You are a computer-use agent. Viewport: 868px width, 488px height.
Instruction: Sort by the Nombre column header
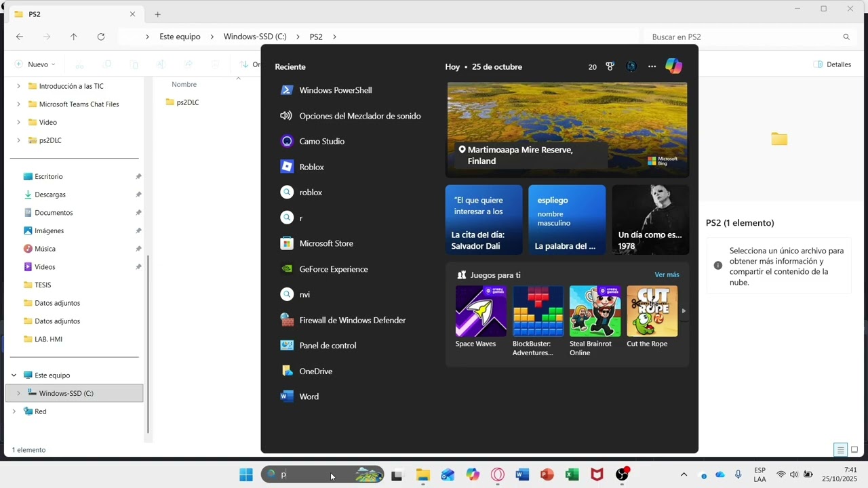(x=184, y=84)
